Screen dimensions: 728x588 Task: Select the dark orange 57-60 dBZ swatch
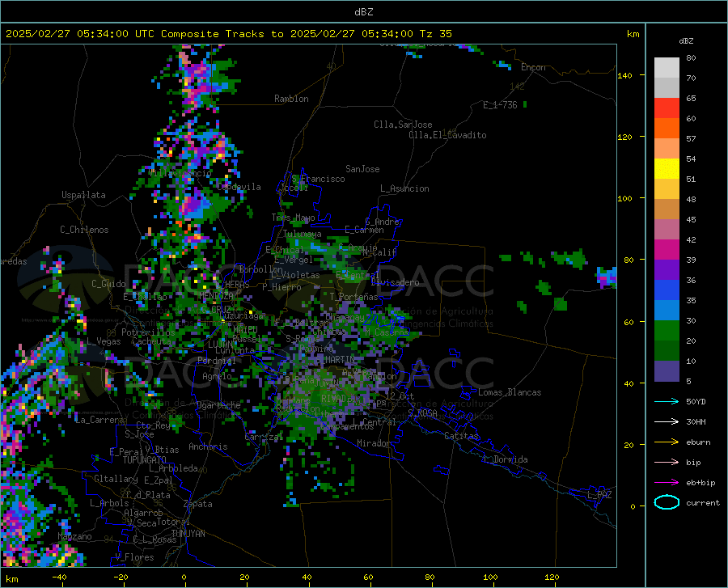[x=667, y=129]
